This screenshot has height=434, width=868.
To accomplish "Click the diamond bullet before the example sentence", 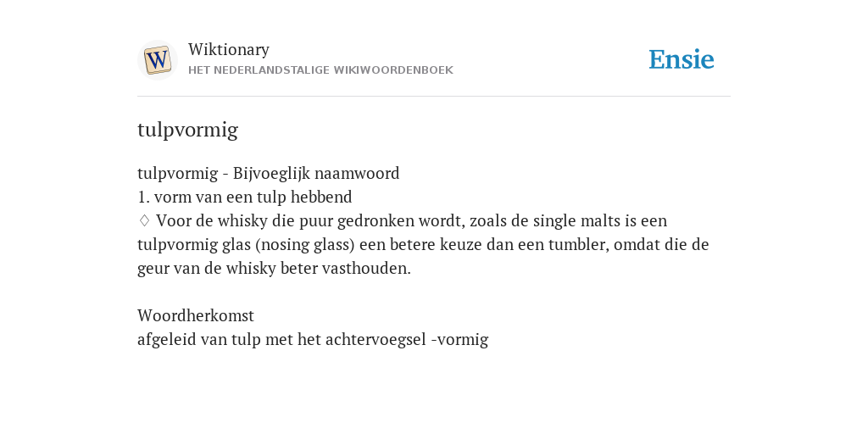I will click(x=144, y=221).
